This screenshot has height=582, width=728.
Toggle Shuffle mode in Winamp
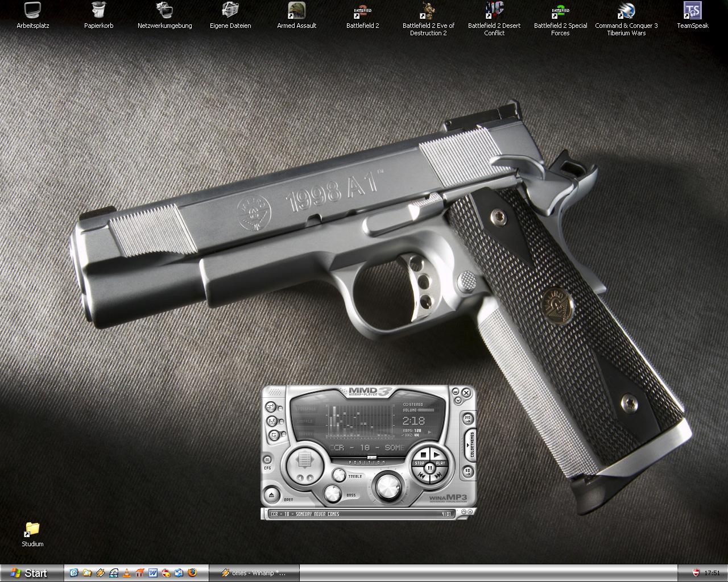coord(272,421)
